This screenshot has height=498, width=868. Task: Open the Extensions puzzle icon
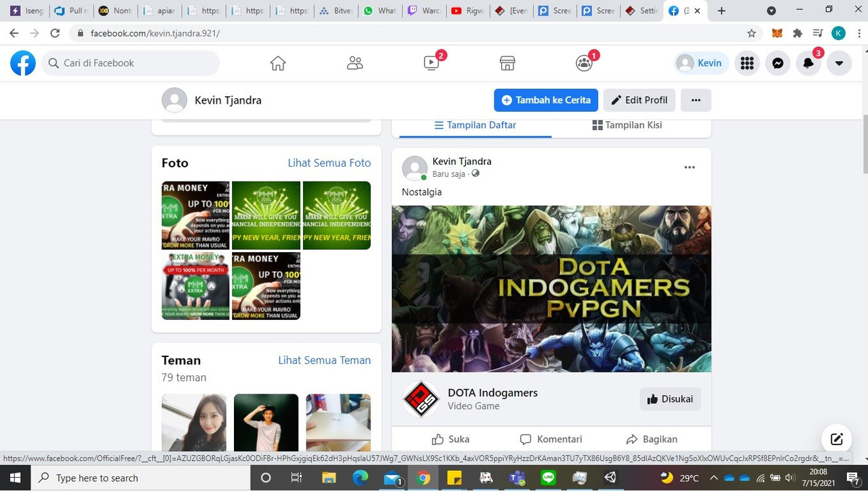point(797,33)
